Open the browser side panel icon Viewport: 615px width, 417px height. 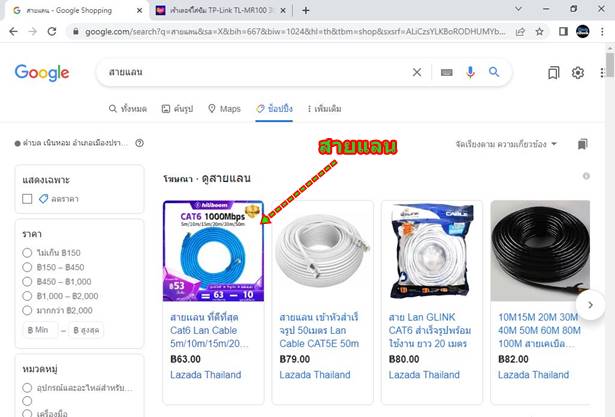563,31
